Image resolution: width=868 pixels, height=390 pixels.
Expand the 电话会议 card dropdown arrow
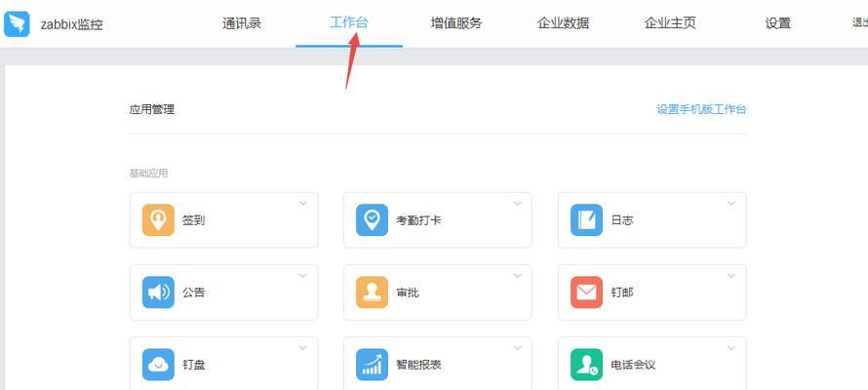coord(731,348)
